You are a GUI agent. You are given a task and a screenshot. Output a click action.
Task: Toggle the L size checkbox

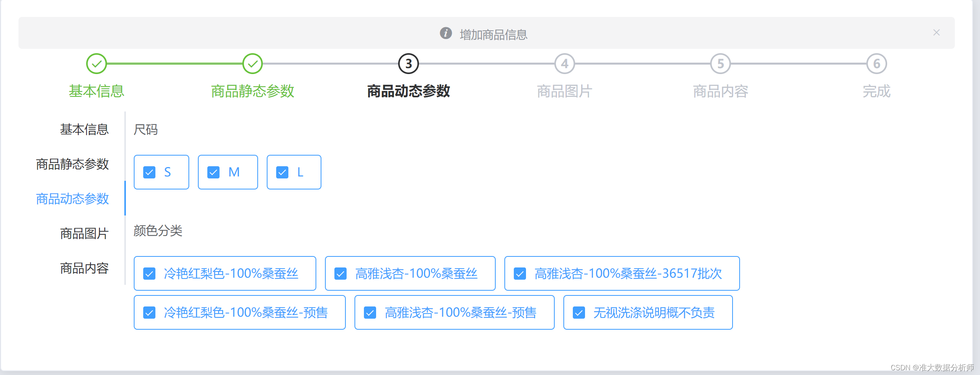coord(282,172)
